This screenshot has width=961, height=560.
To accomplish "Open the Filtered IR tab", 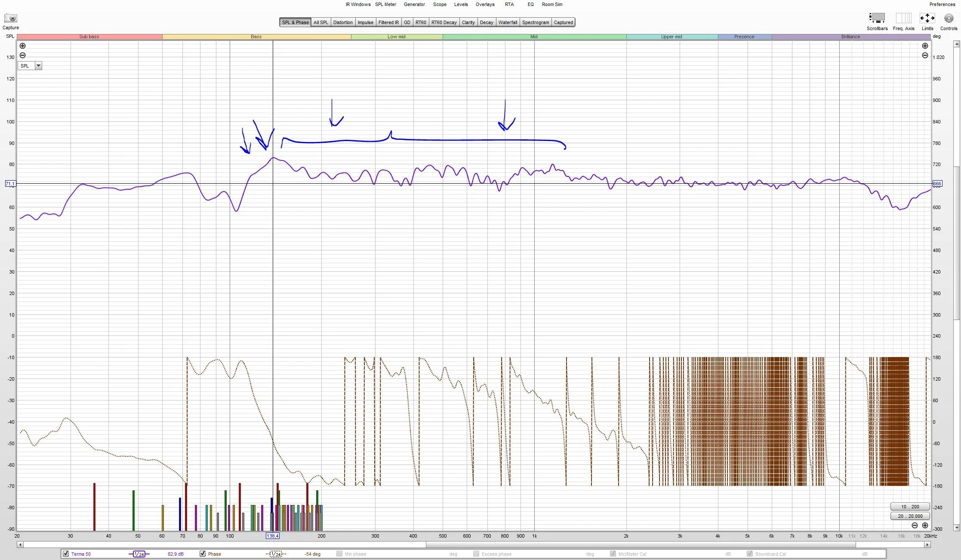I will pyautogui.click(x=388, y=22).
